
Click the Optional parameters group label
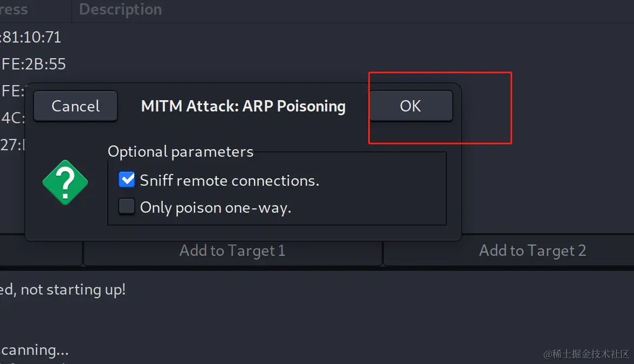[x=180, y=152]
